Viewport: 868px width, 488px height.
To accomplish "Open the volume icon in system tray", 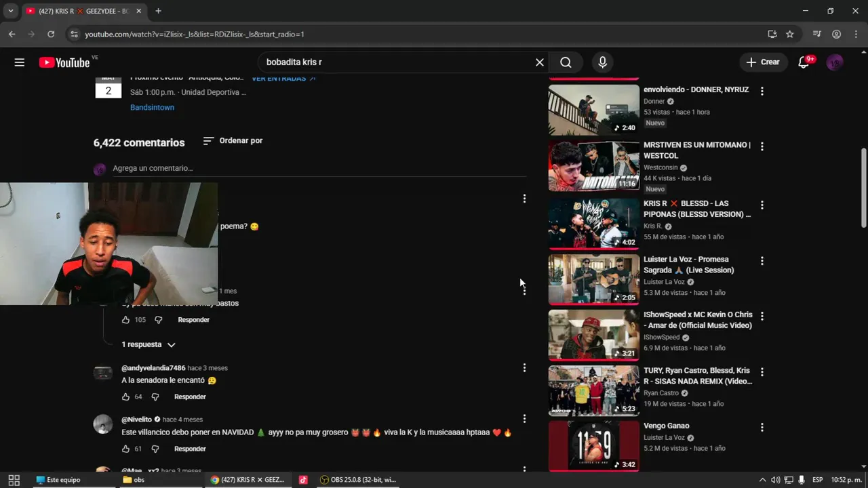I will [x=775, y=480].
